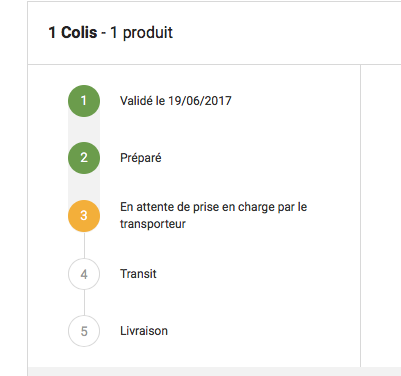Screen dimensions: 401x376
Task: Click the grey progress bar between steps 1 and 2
Action: click(84, 129)
